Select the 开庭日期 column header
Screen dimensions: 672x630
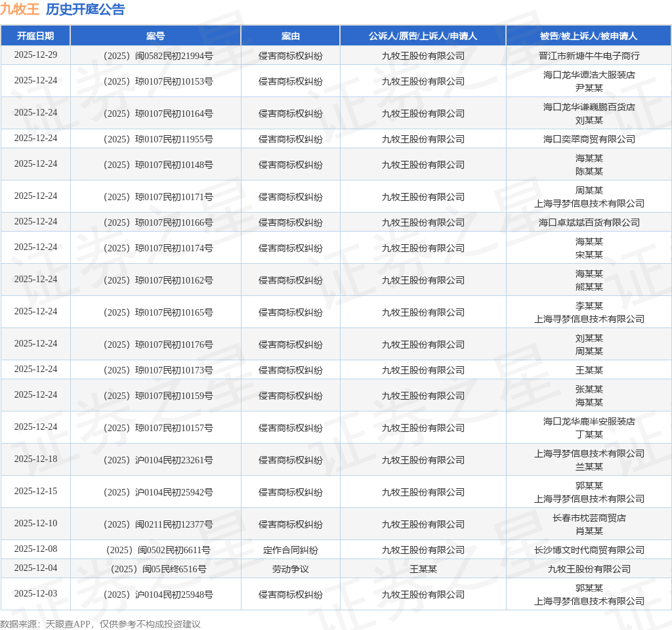click(35, 36)
